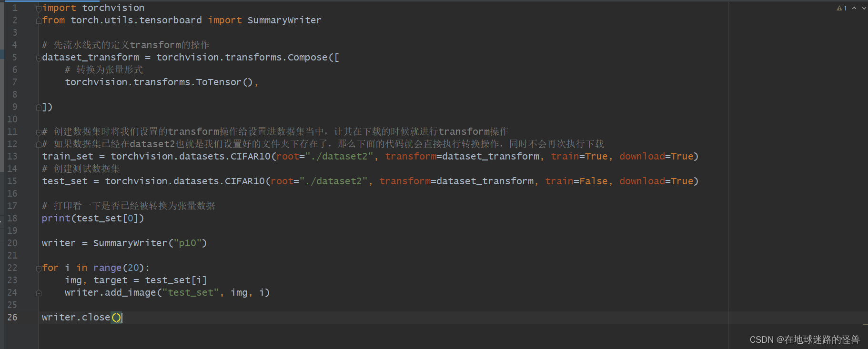The width and height of the screenshot is (868, 349).
Task: Click gutter line number 5
Action: tap(15, 57)
